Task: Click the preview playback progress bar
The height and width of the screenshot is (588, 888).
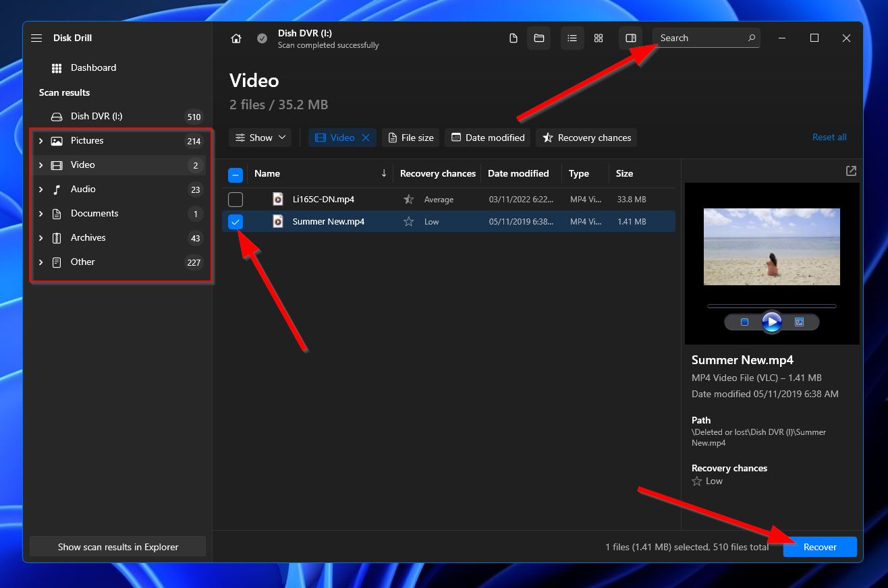Action: [772, 306]
